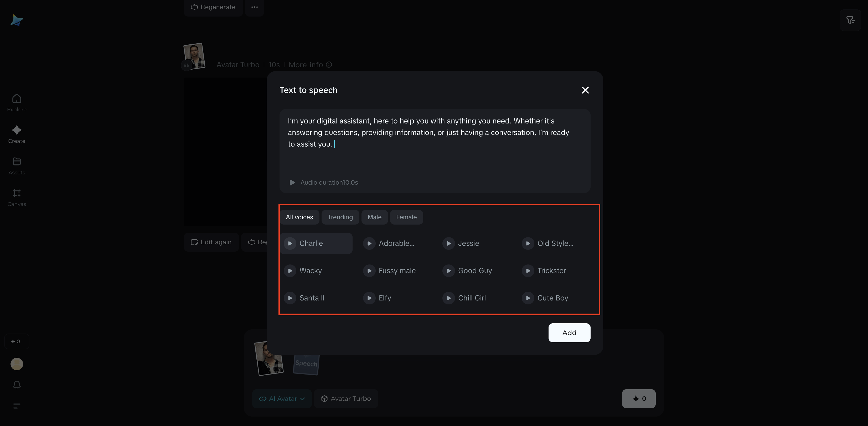Open the Explore section in the sidebar
The width and height of the screenshot is (868, 426).
click(x=17, y=102)
